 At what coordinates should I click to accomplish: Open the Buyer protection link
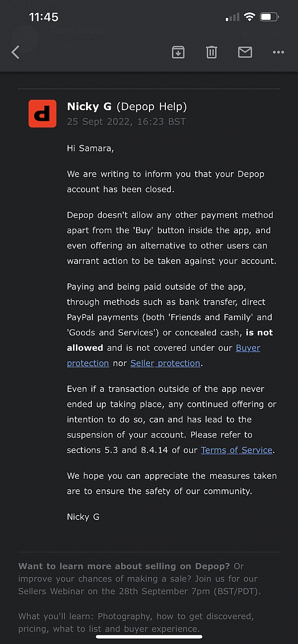tap(248, 348)
